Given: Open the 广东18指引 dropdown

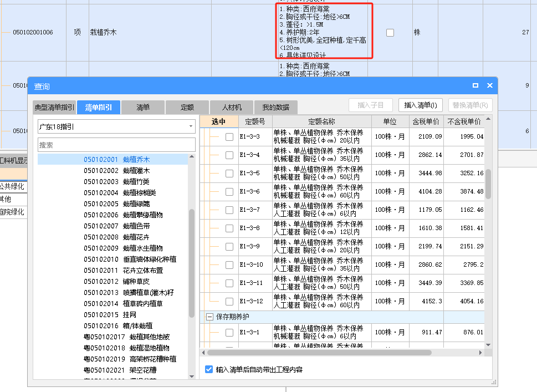Looking at the screenshot, I should 116,126.
